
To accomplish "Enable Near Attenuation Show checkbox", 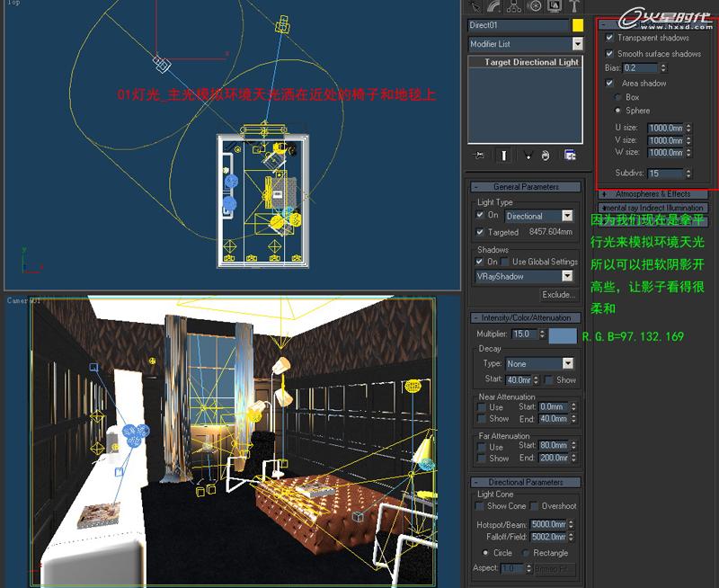I will (481, 418).
